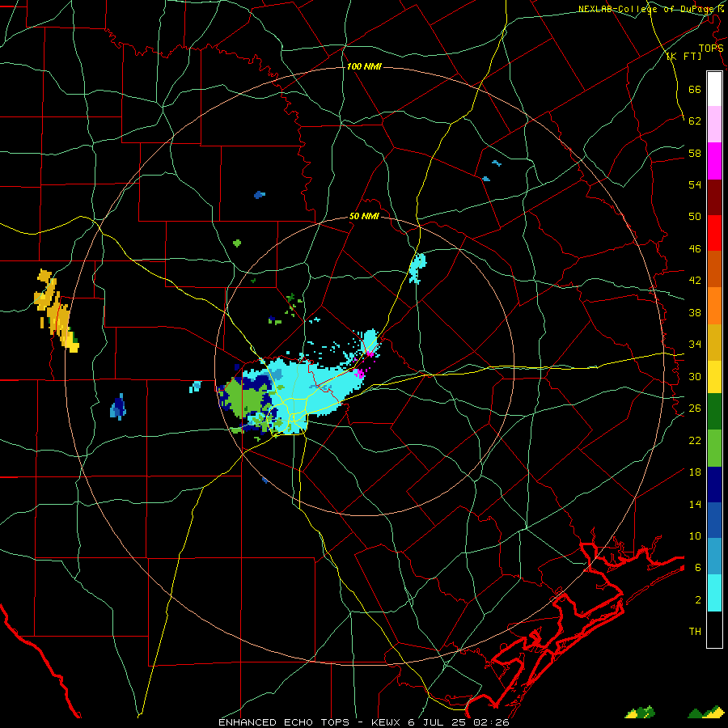Click the isolated cyan echo north of 50 NMI ring

(x=417, y=268)
